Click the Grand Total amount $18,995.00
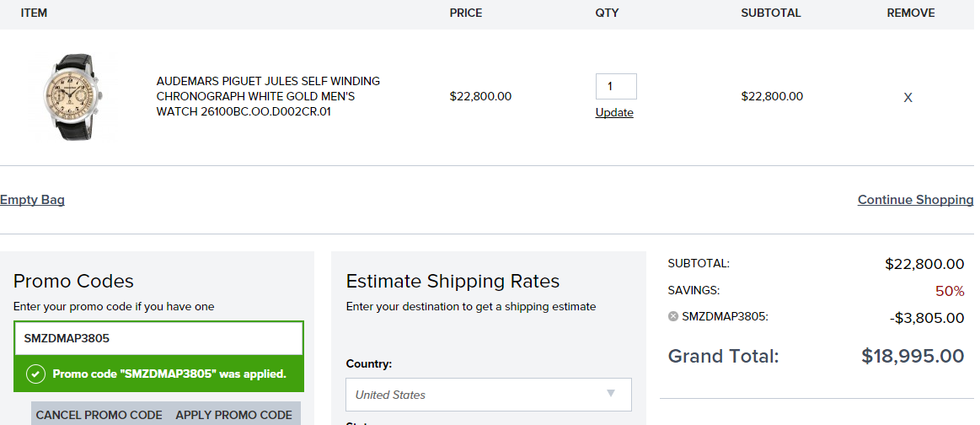 click(x=913, y=356)
